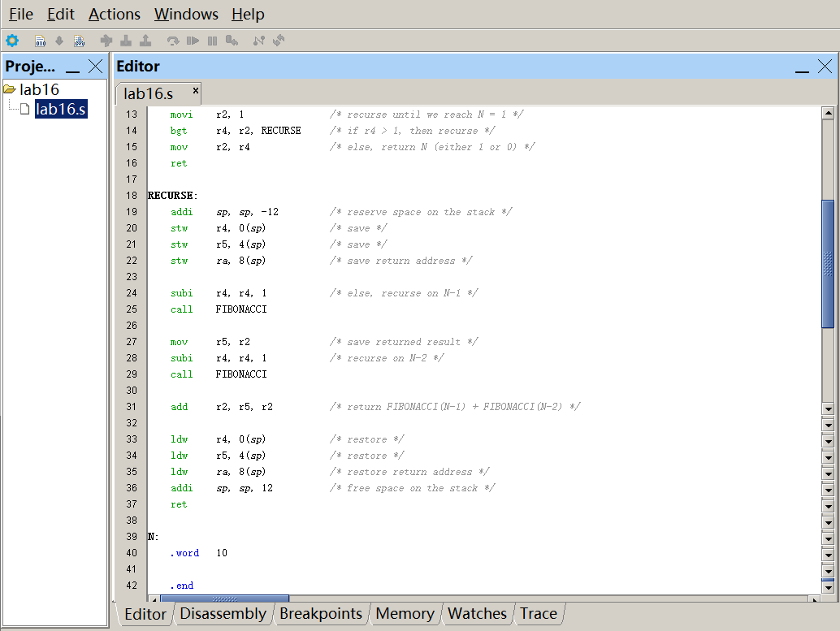Click the Compile icon showing 010
This screenshot has height=631, width=840.
click(x=40, y=41)
